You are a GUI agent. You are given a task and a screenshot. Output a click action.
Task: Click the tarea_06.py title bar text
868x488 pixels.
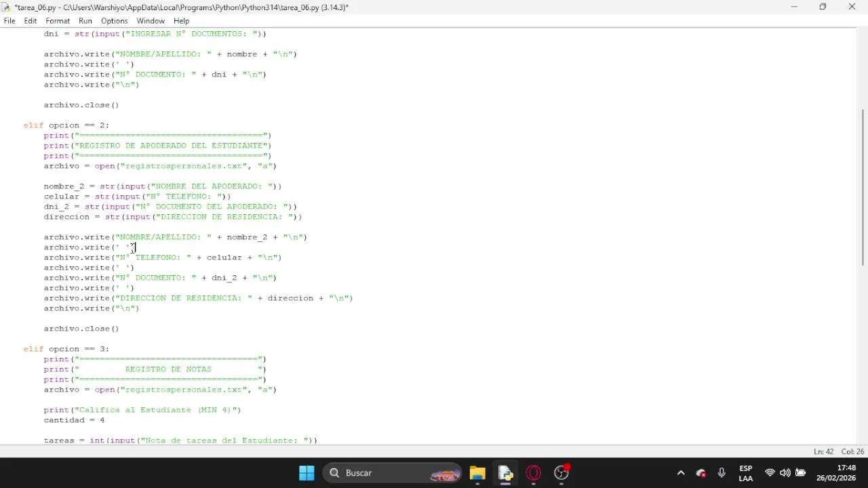[x=182, y=7]
